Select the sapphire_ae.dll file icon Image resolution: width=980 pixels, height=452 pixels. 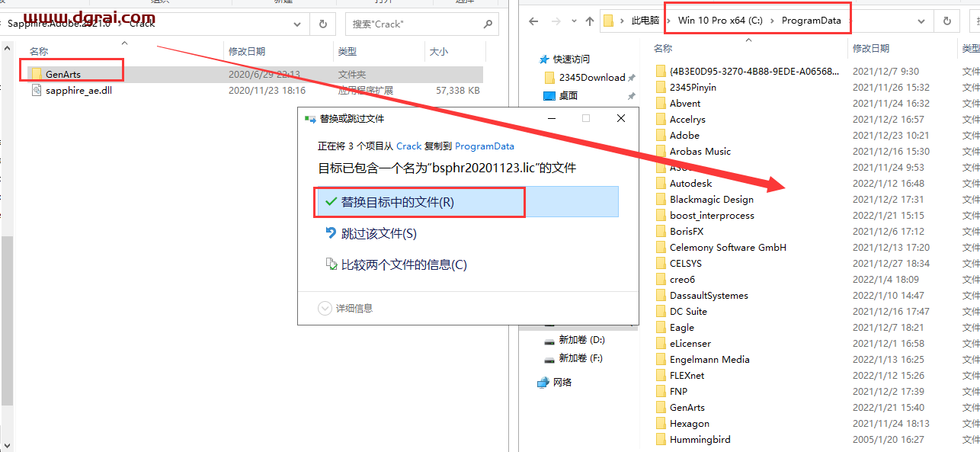pos(37,91)
